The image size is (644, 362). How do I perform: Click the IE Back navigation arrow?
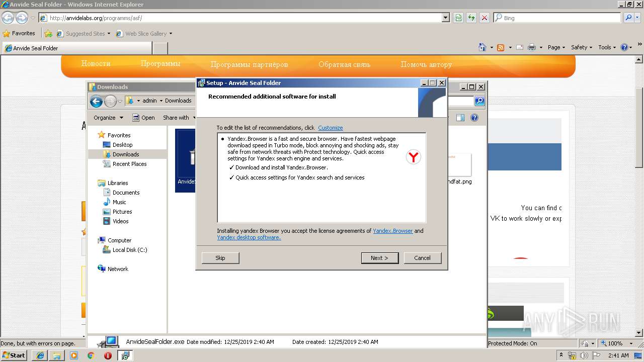coord(8,18)
